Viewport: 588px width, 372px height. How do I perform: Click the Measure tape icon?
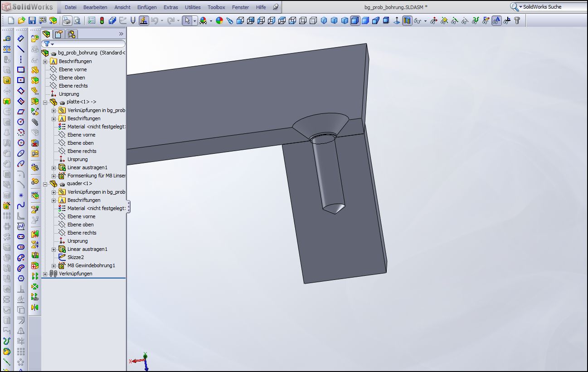click(7, 39)
